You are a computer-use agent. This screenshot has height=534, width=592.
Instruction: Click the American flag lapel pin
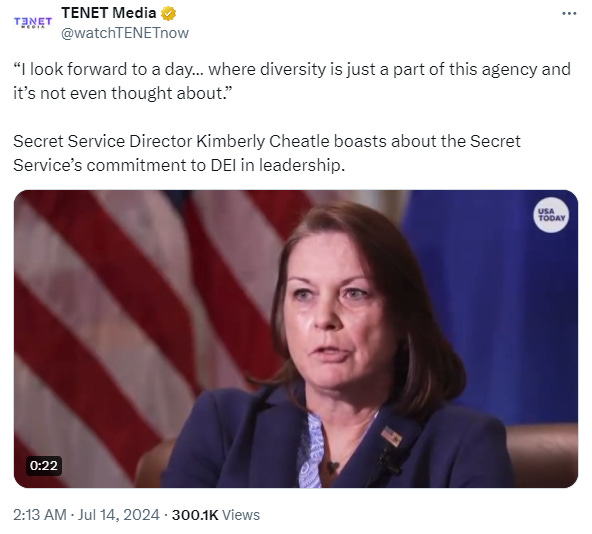[392, 437]
